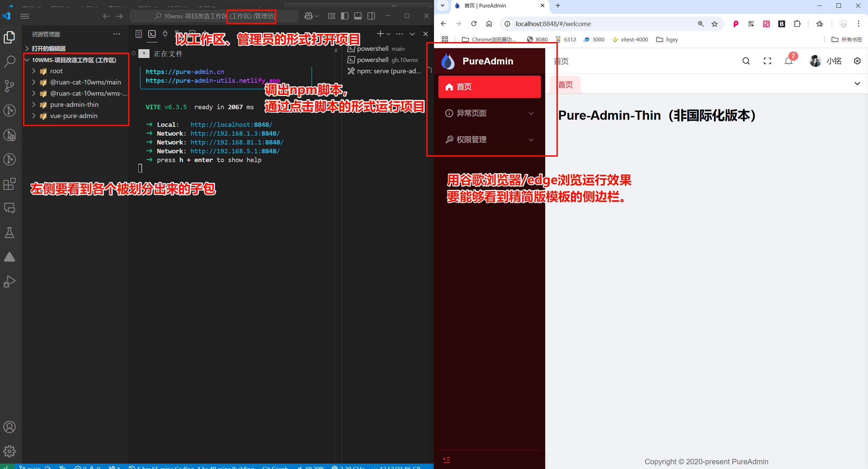Image resolution: width=868 pixels, height=469 pixels.
Task: Expand the 权限管理 sidebar menu
Action: (x=489, y=140)
